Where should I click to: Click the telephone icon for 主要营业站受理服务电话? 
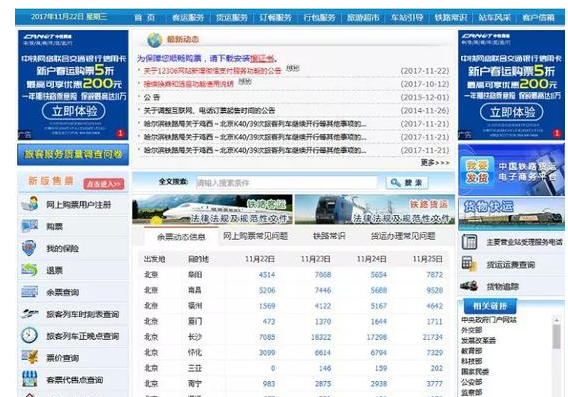[469, 242]
